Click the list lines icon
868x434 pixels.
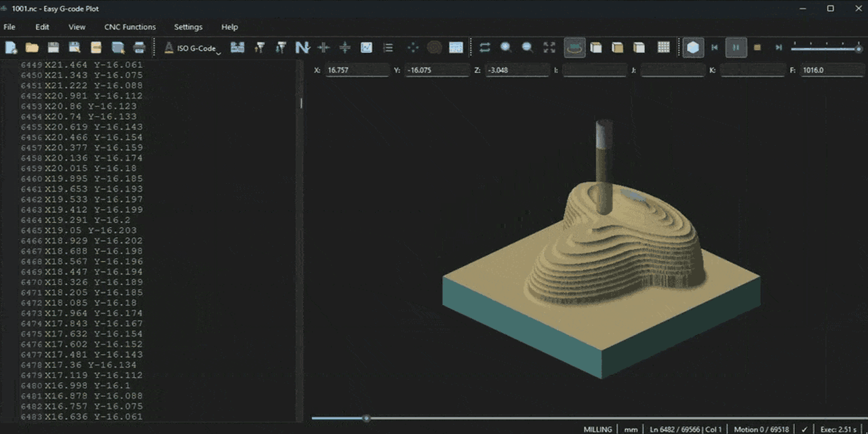click(388, 47)
